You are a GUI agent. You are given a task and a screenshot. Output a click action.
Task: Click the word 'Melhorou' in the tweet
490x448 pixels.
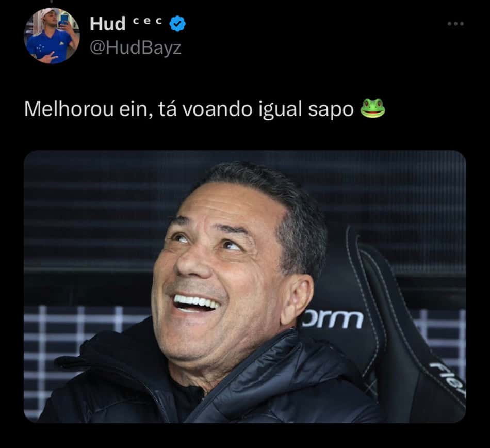coord(69,109)
